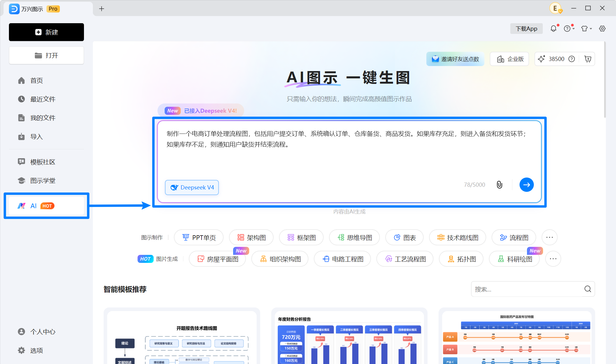Select the 架构图 chip
The image size is (616, 364).
pyautogui.click(x=251, y=237)
